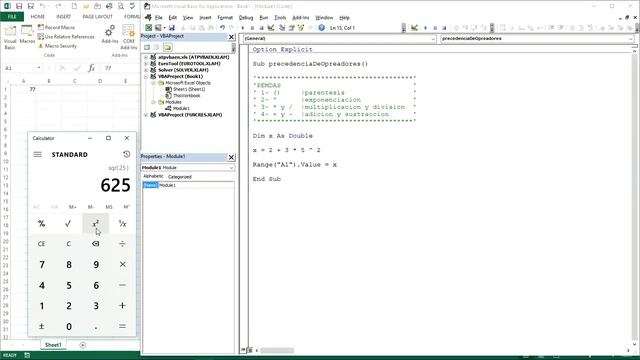Switch to the INSERT ribbon tab
The image size is (640, 360).
[63, 17]
